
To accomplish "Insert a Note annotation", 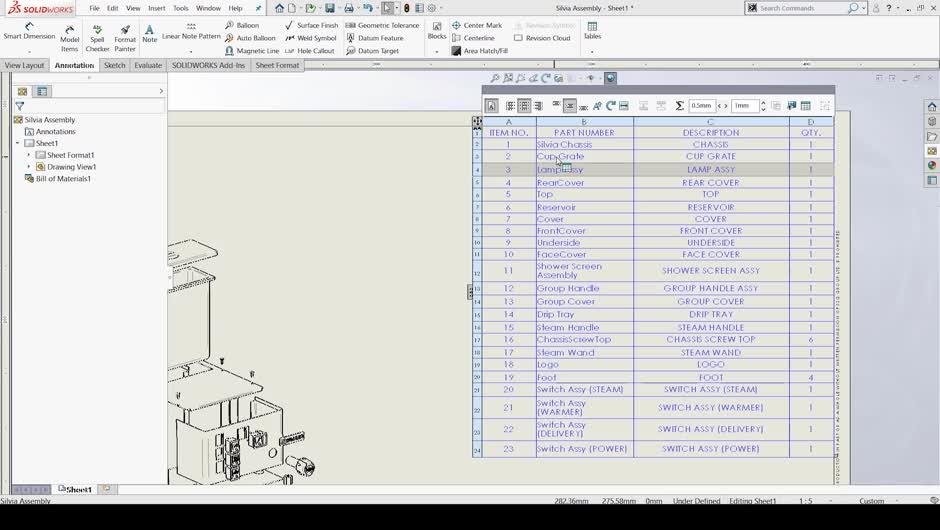I will (149, 34).
